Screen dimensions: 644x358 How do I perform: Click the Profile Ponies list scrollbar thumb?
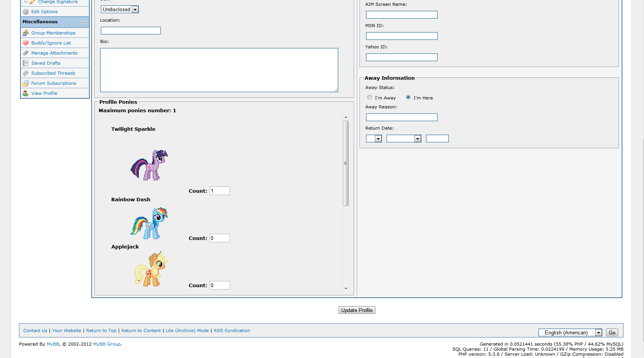point(346,163)
